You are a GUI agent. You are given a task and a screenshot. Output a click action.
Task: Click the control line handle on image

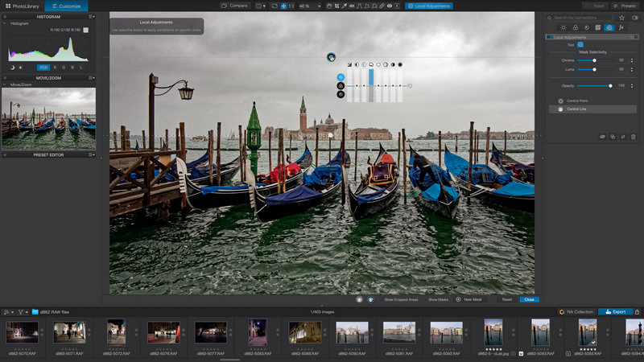(331, 57)
